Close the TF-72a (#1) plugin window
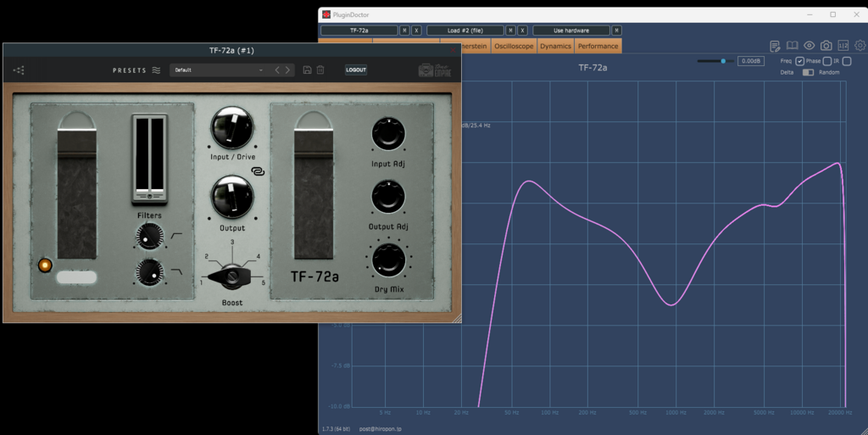 point(453,50)
